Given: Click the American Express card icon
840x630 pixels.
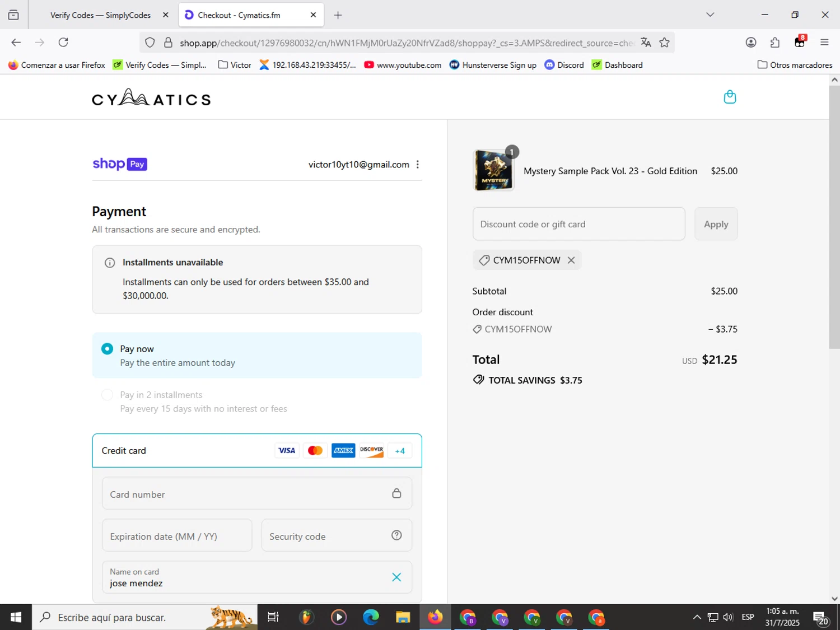Looking at the screenshot, I should (343, 451).
